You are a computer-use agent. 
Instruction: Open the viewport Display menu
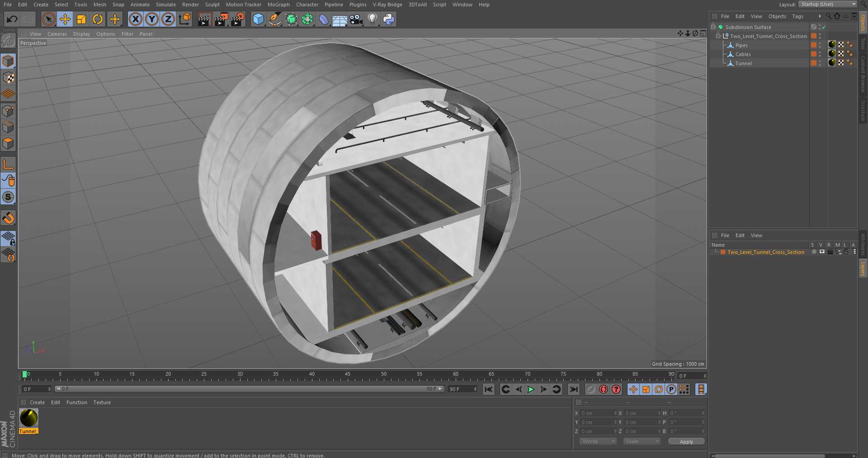[81, 34]
